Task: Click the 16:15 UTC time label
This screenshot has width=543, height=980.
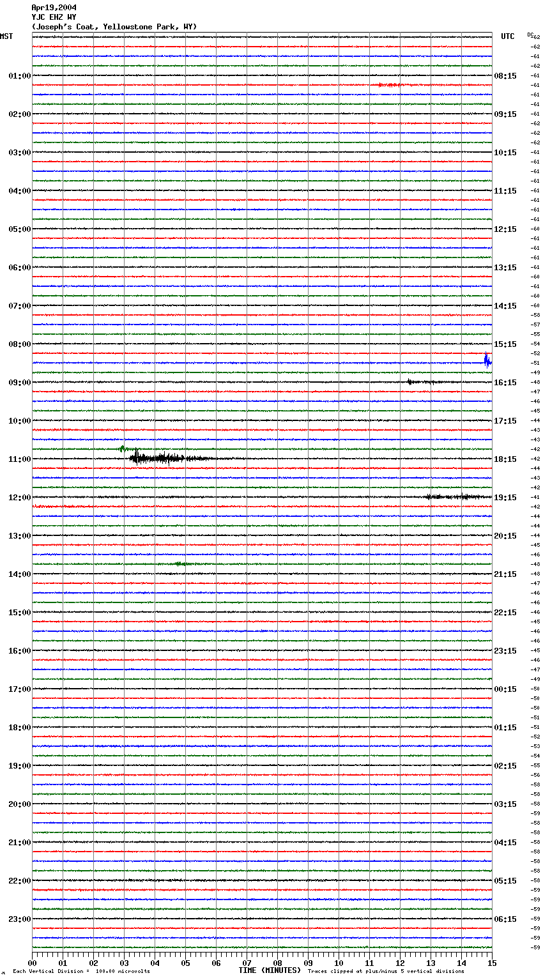Action: click(x=505, y=383)
